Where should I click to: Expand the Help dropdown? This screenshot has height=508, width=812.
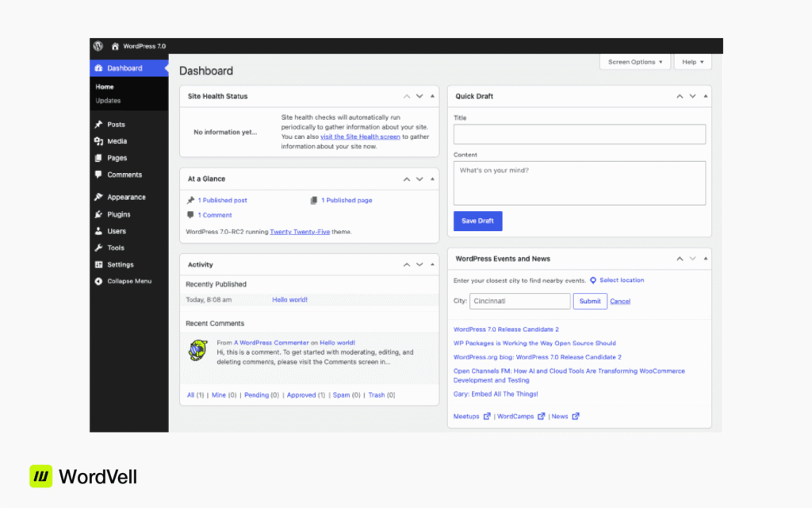pos(692,61)
